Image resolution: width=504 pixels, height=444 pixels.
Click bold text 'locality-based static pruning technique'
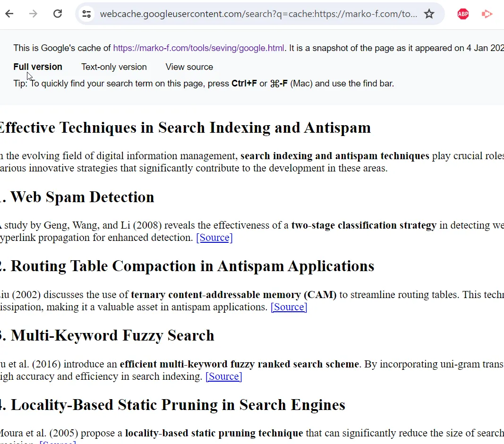pos(214,434)
